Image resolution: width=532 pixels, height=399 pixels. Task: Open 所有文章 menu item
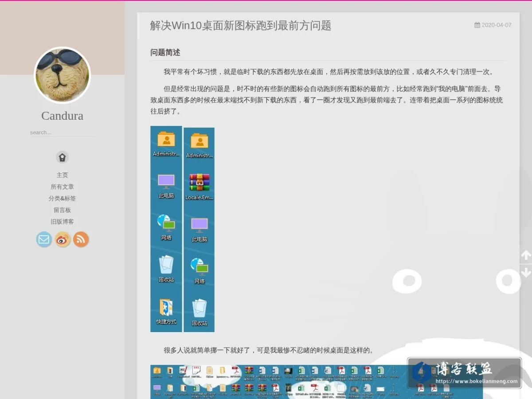click(x=63, y=187)
